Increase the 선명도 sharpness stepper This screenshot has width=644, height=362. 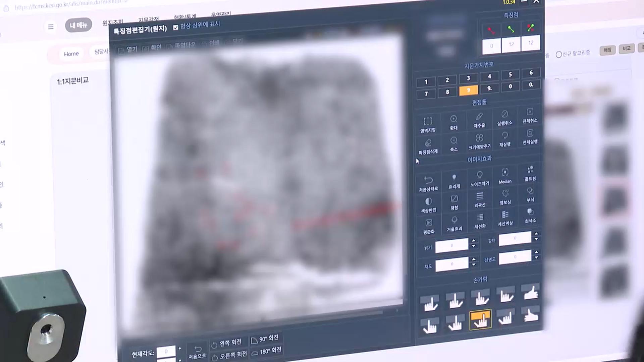click(536, 252)
